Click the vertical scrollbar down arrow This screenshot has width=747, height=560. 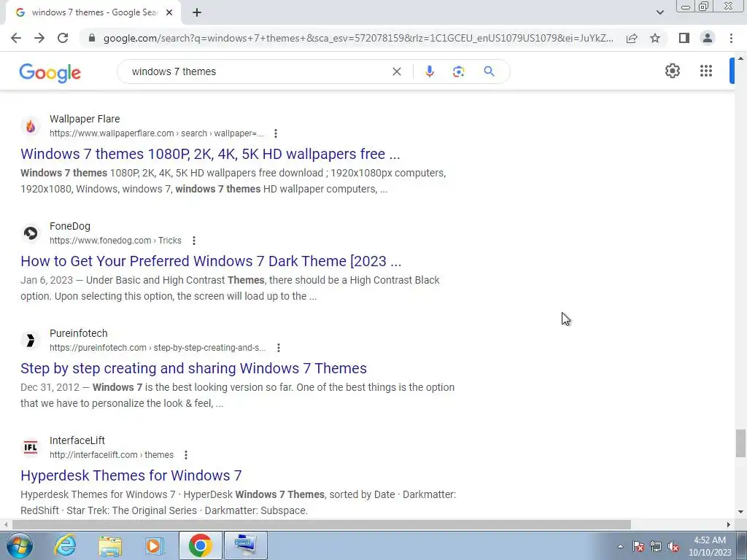click(740, 512)
